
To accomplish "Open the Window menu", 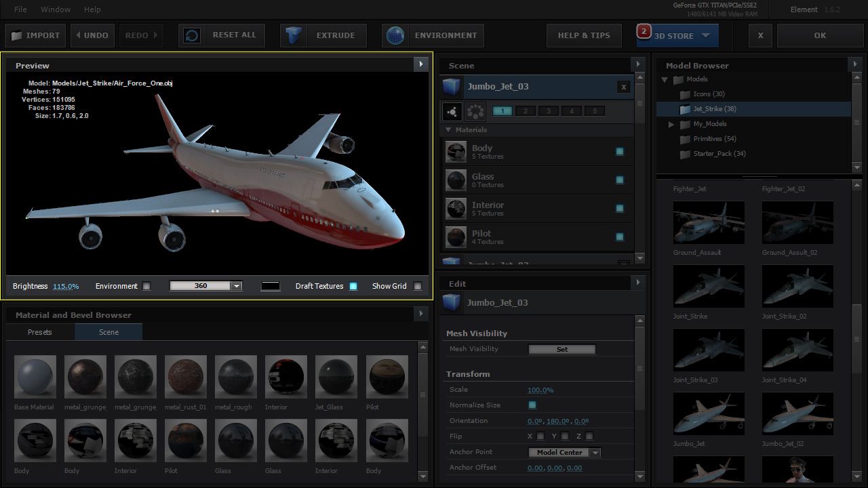I will (56, 9).
